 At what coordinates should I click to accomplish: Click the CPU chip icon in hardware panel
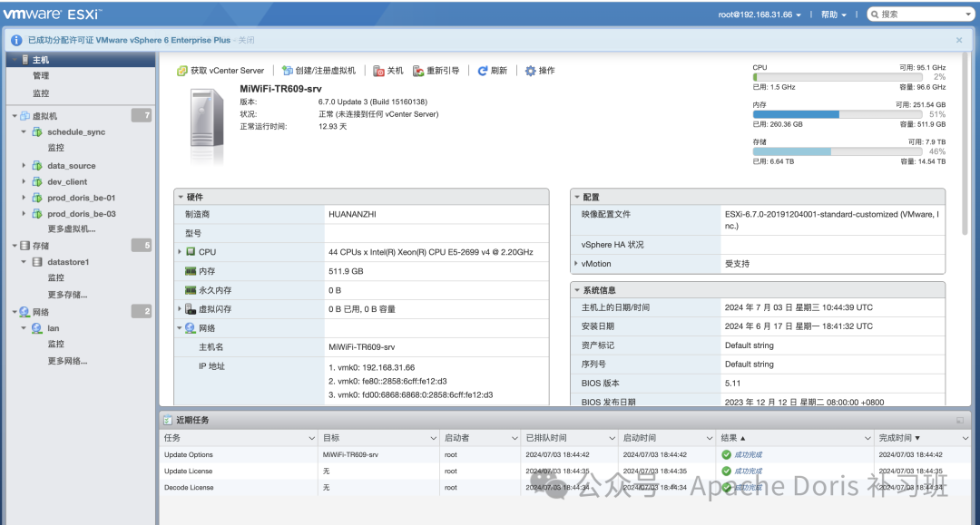click(191, 252)
